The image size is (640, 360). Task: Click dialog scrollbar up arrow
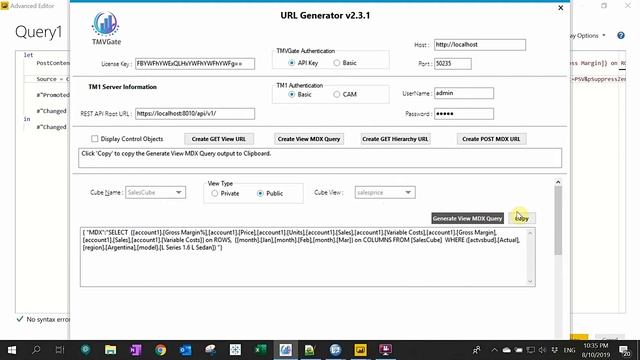(x=558, y=182)
